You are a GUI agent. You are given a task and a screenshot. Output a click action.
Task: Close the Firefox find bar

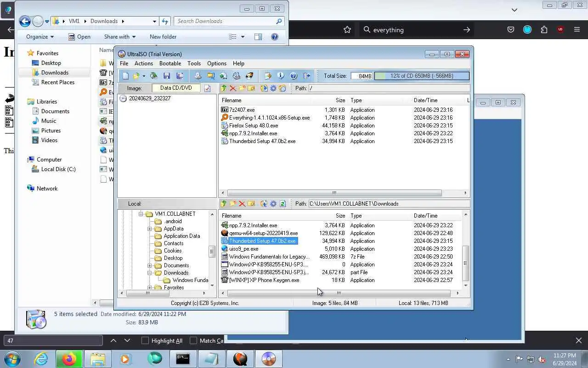(578, 340)
